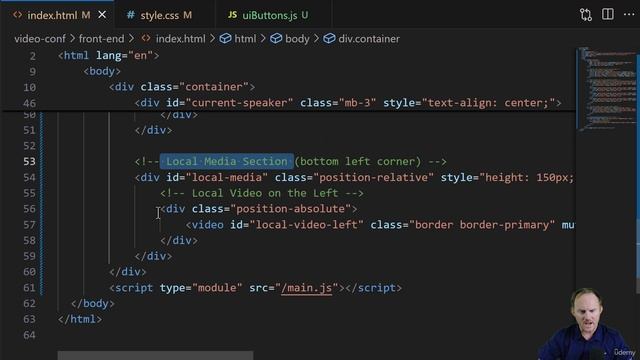Click line number 54 in the gutter
The image size is (640, 360).
29,178
